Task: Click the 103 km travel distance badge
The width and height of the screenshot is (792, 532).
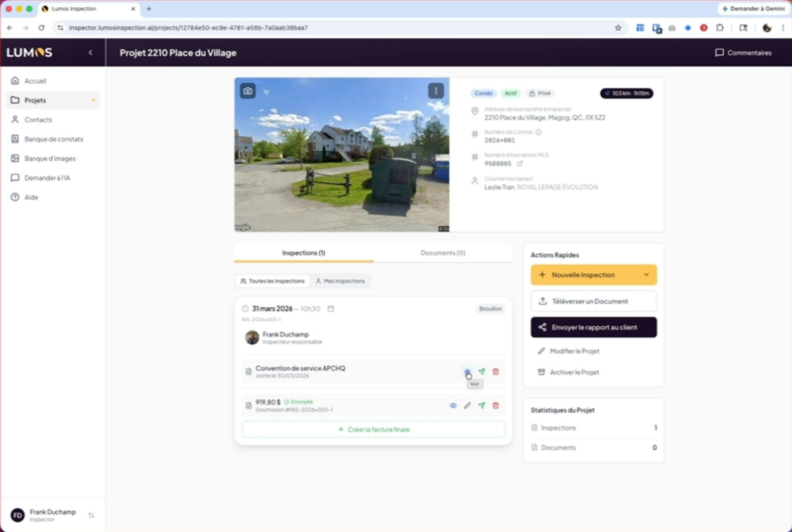Action: coord(627,93)
